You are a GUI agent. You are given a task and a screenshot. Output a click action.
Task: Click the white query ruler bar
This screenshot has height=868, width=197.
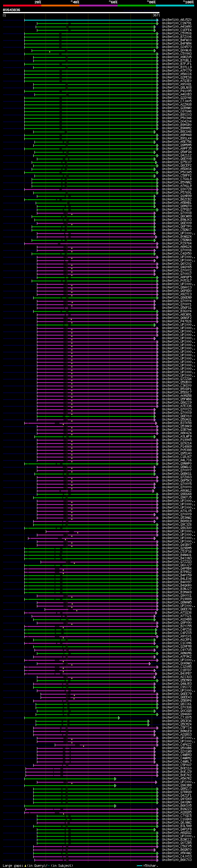[81, 13]
